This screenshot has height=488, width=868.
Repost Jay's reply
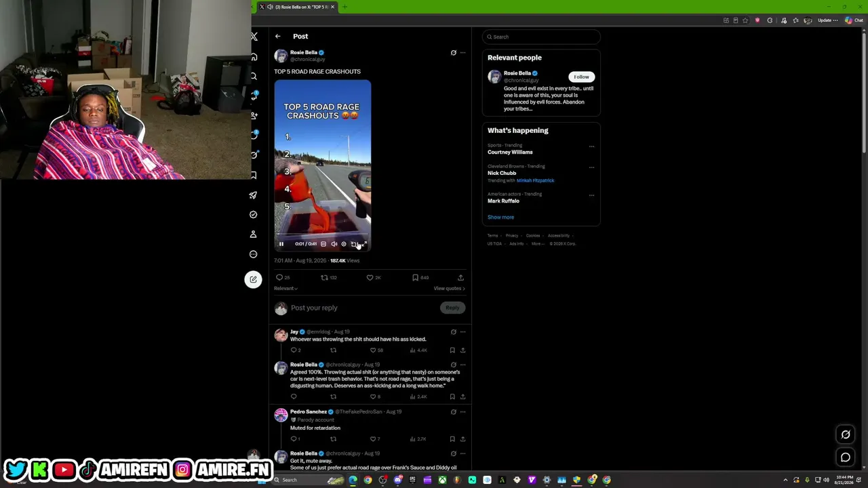click(x=333, y=350)
